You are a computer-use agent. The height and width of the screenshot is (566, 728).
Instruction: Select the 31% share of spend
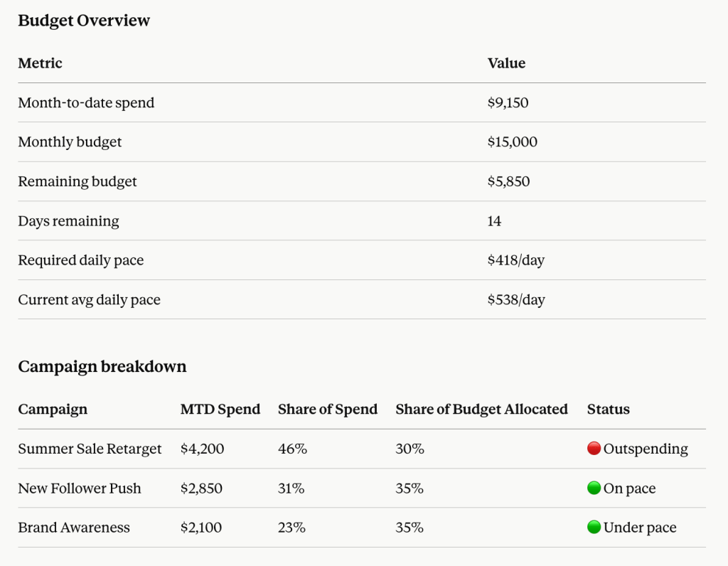coord(291,488)
